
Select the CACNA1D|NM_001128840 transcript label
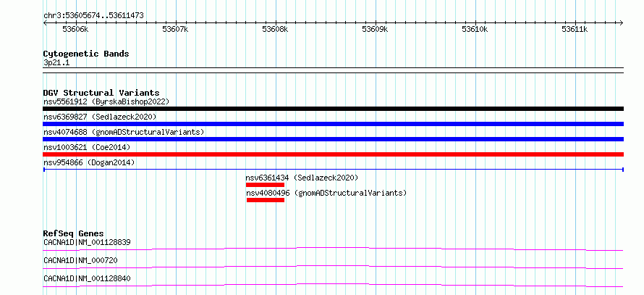[87, 278]
